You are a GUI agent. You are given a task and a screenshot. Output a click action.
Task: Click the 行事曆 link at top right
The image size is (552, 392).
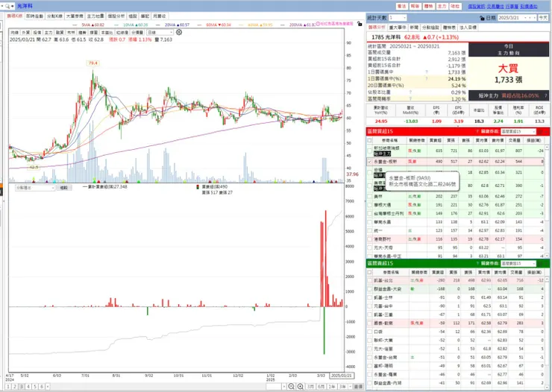tap(512, 6)
